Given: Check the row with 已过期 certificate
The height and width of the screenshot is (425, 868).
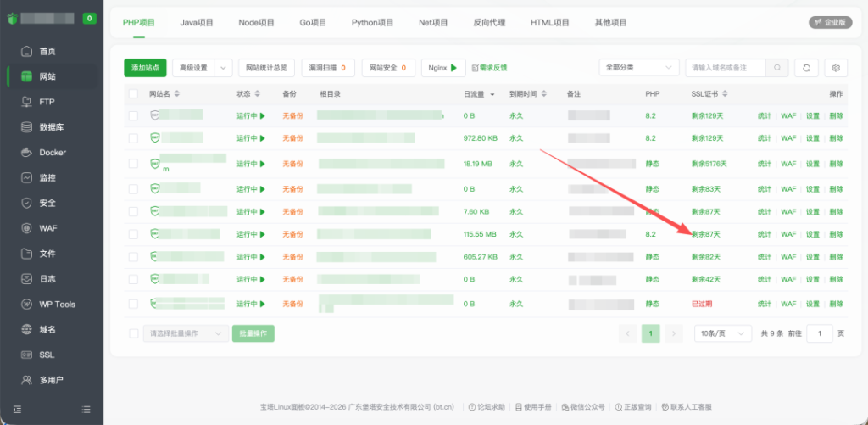Looking at the screenshot, I should tap(133, 304).
